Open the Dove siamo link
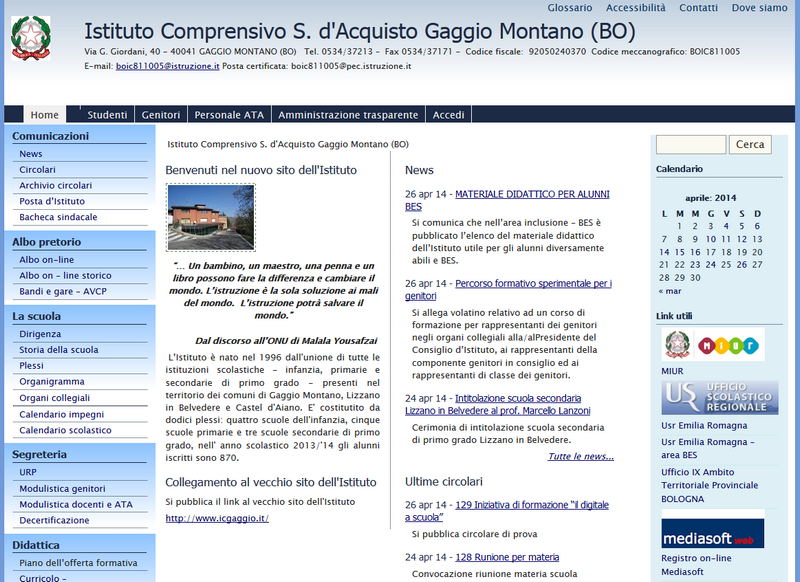The height and width of the screenshot is (582, 800). (x=760, y=8)
